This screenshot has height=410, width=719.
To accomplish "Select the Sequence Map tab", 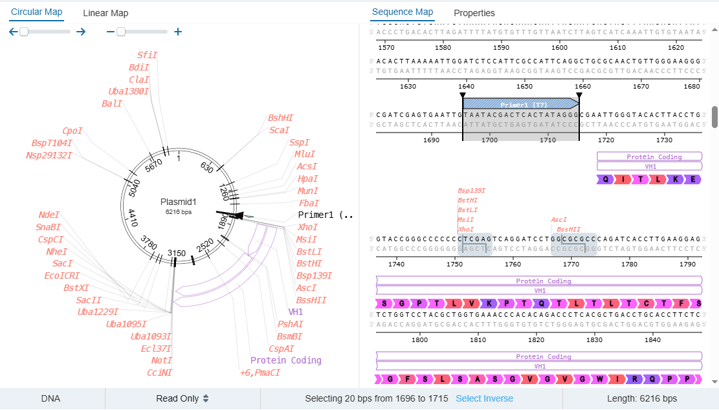I will point(402,13).
